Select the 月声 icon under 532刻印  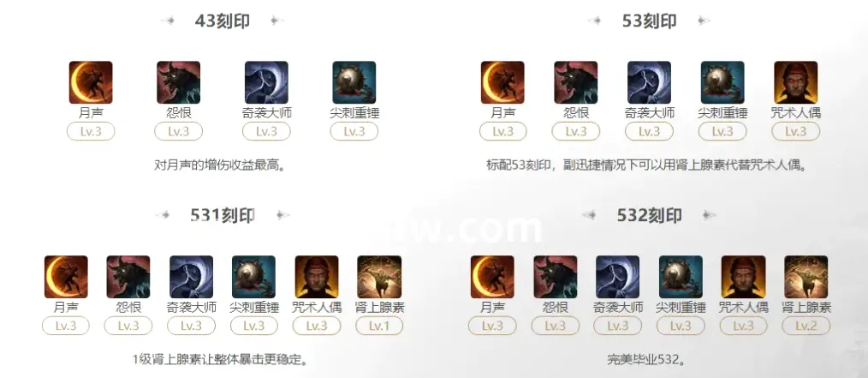click(x=492, y=277)
